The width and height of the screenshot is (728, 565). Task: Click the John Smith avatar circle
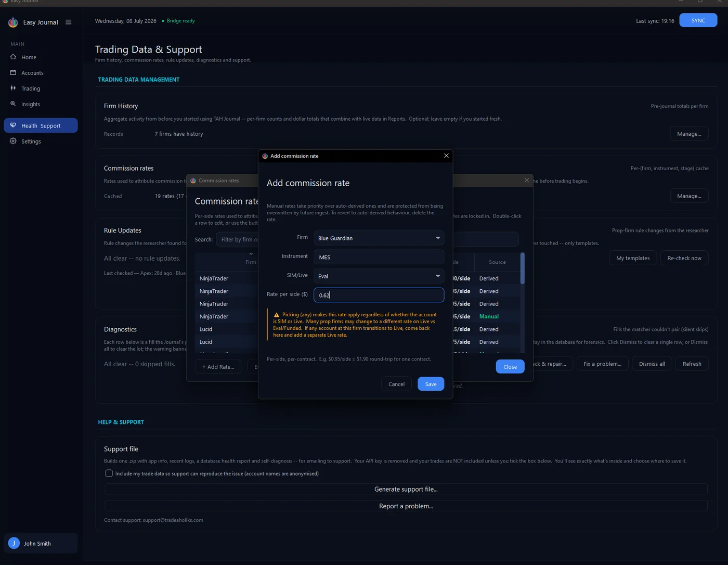(14, 543)
